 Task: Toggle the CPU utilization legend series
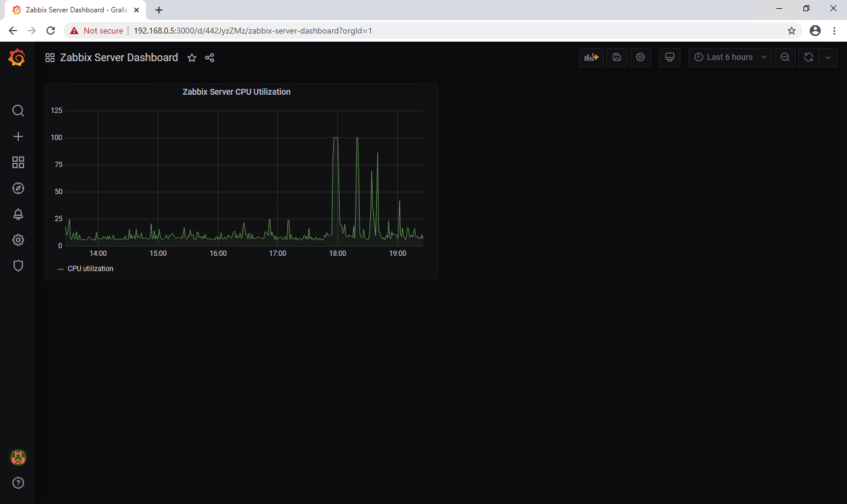[91, 269]
